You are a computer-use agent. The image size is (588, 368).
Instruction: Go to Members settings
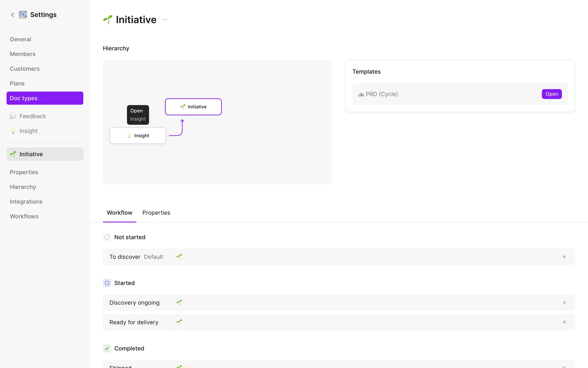coord(23,54)
